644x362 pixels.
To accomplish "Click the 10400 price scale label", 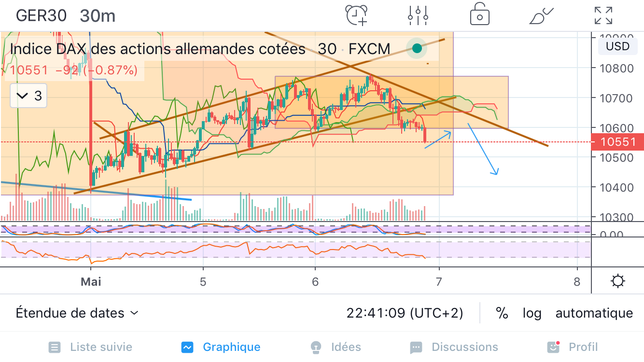I will tap(617, 188).
